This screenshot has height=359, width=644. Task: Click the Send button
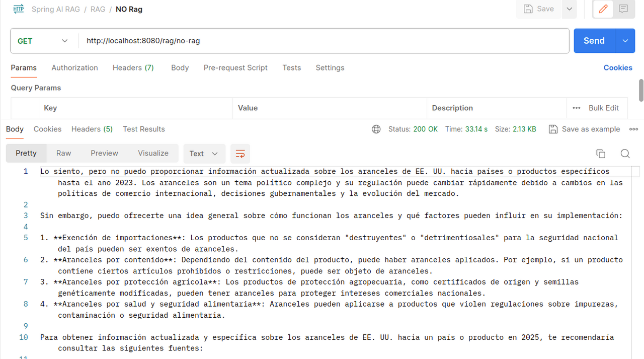594,41
